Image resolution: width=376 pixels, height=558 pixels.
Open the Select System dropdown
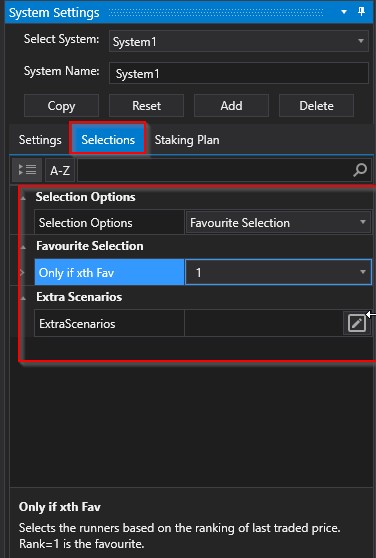(239, 41)
